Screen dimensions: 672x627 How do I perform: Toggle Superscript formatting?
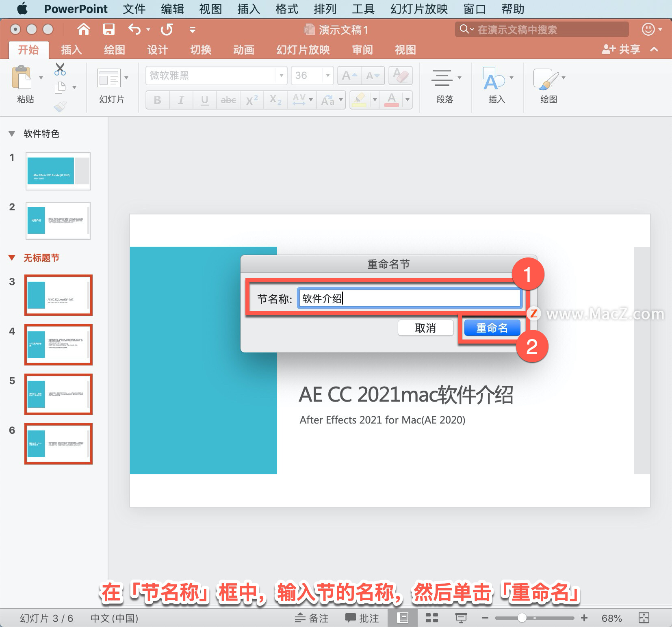click(252, 100)
